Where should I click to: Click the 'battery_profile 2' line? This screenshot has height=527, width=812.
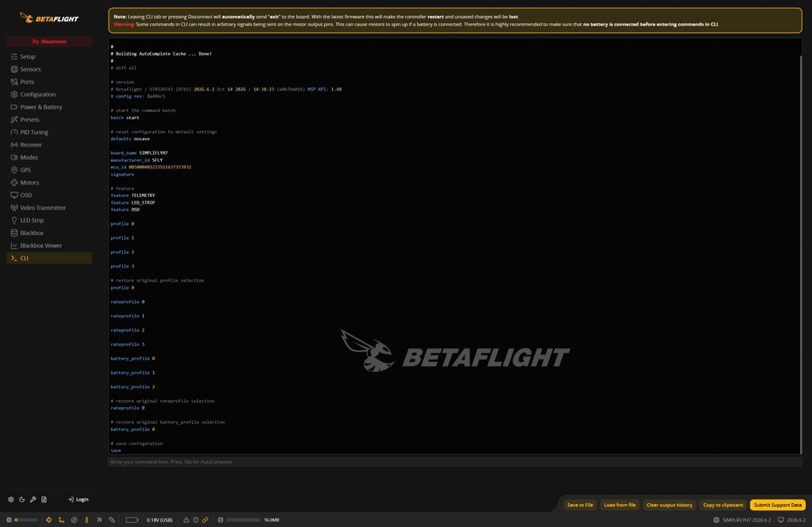[132, 387]
